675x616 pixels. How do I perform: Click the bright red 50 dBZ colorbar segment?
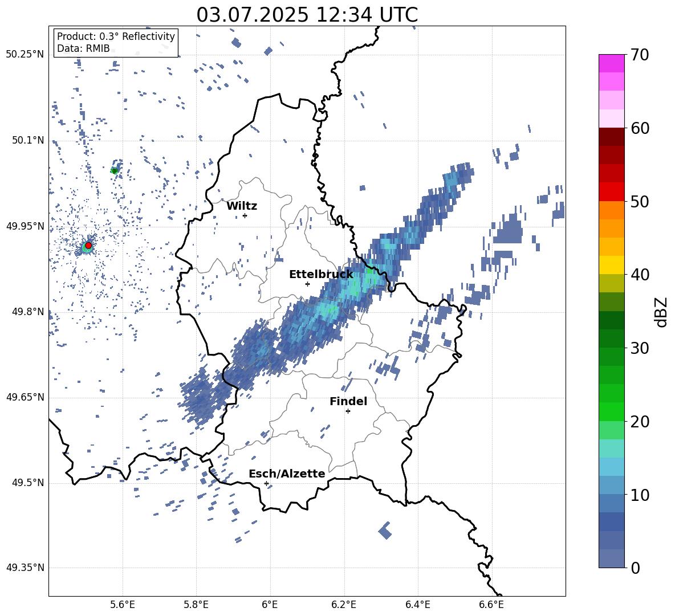click(x=611, y=192)
